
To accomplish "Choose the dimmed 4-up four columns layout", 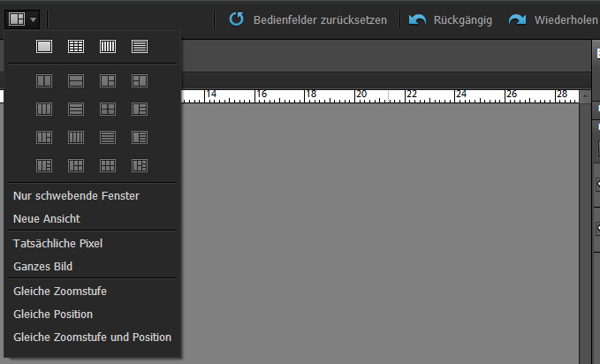I will [x=76, y=138].
